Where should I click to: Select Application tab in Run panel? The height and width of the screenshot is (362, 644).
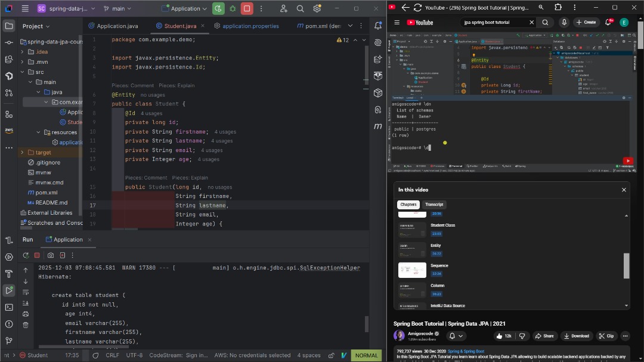(x=68, y=240)
